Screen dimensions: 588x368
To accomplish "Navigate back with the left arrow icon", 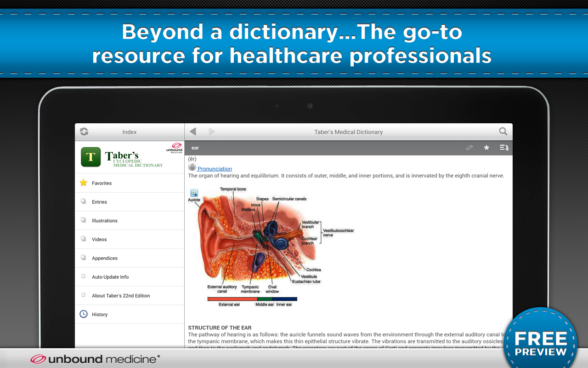I will pos(193,131).
